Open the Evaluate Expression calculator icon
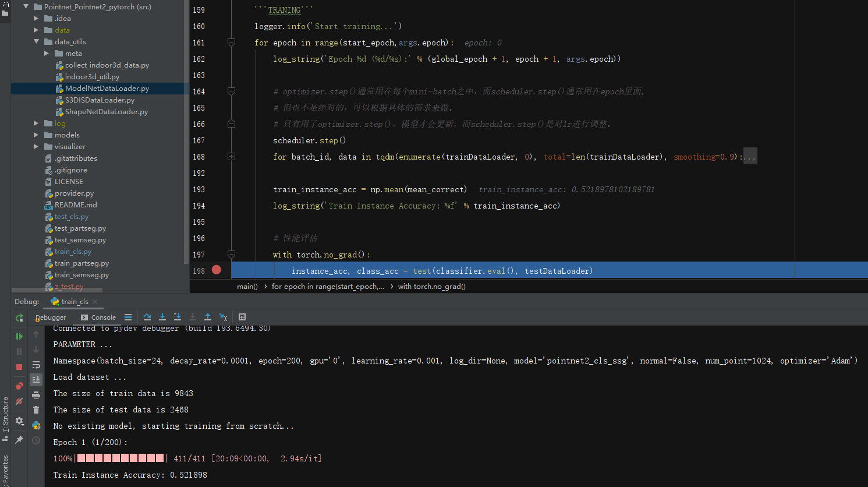The image size is (868, 487). point(243,317)
